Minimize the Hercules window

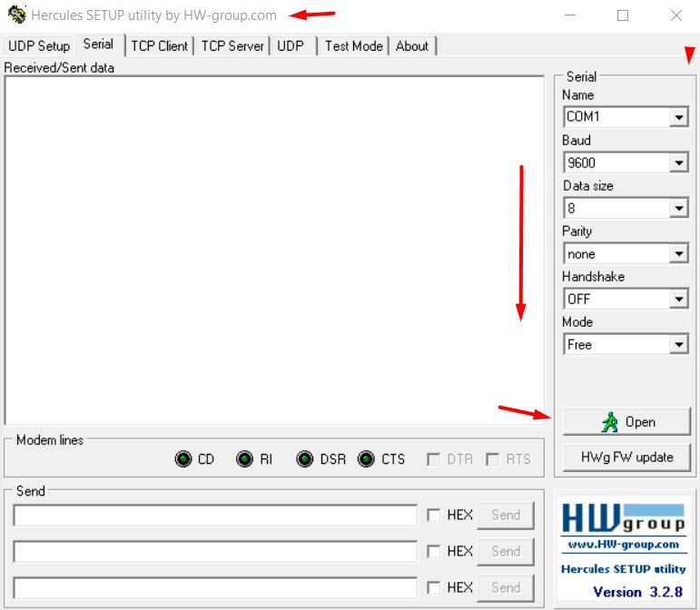570,15
